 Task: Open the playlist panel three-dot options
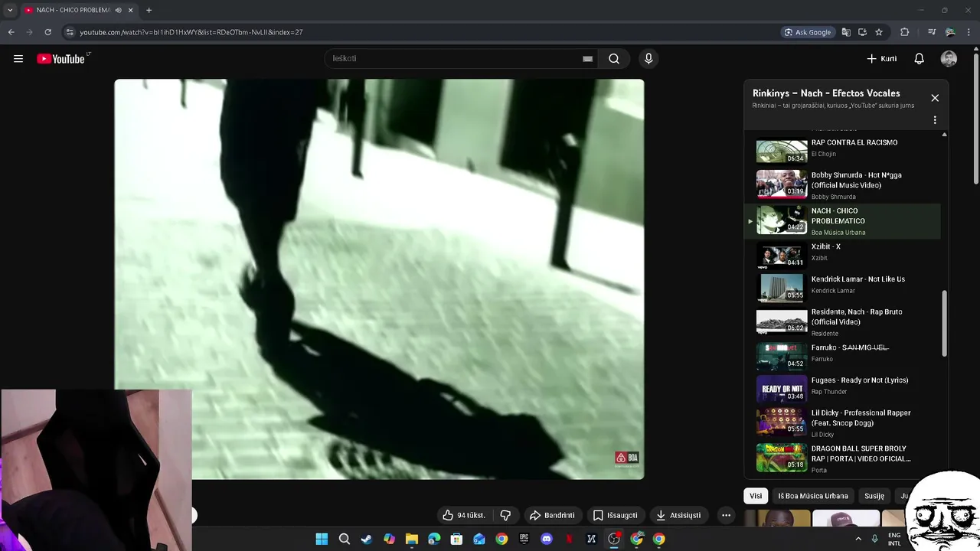pos(935,120)
